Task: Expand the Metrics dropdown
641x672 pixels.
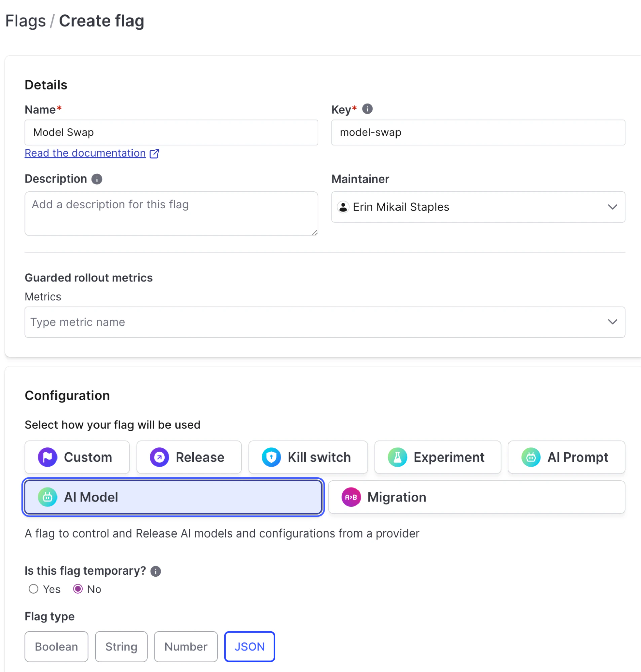Action: pos(613,322)
